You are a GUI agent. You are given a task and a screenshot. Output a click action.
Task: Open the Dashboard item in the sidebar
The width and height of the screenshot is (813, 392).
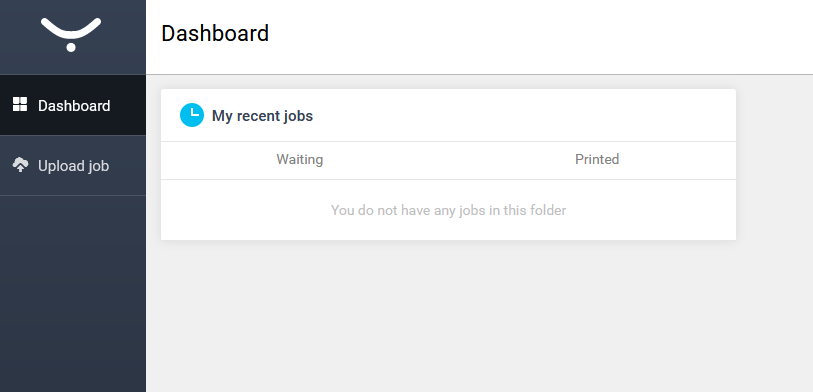click(x=73, y=105)
